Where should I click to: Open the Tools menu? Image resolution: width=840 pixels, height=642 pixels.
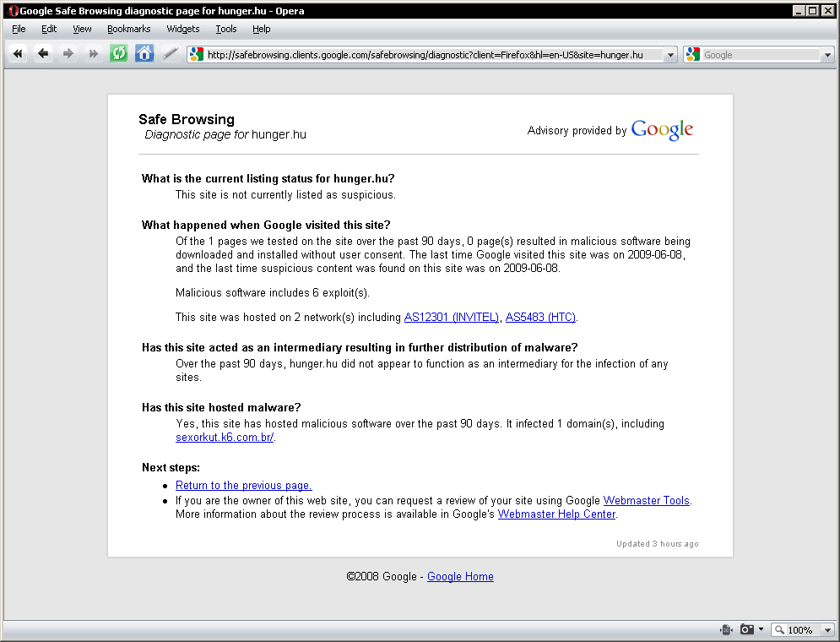(x=226, y=29)
